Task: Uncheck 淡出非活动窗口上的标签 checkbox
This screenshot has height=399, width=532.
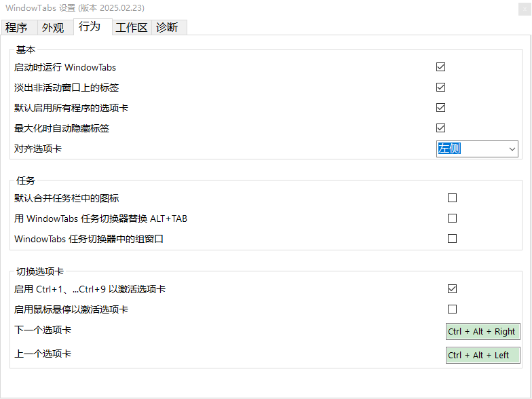Action: pyautogui.click(x=440, y=87)
